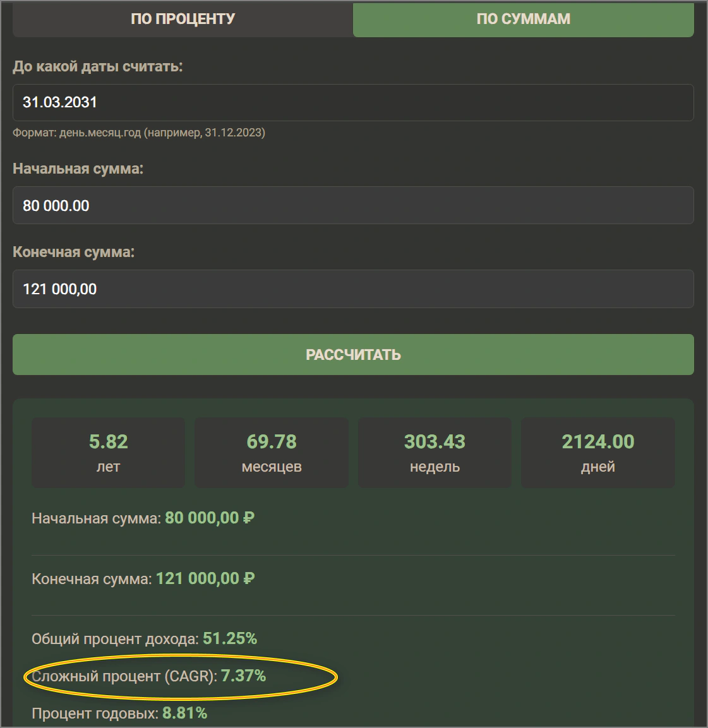Screen dimensions: 708x728
Task: Select the ПО СУММАМ tab
Action: pyautogui.click(x=524, y=19)
